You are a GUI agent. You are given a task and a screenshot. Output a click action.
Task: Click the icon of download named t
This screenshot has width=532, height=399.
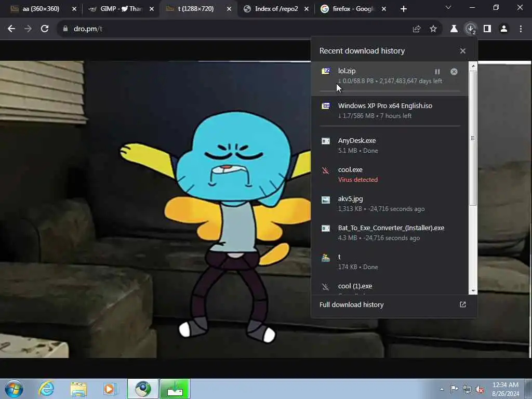coord(326,258)
